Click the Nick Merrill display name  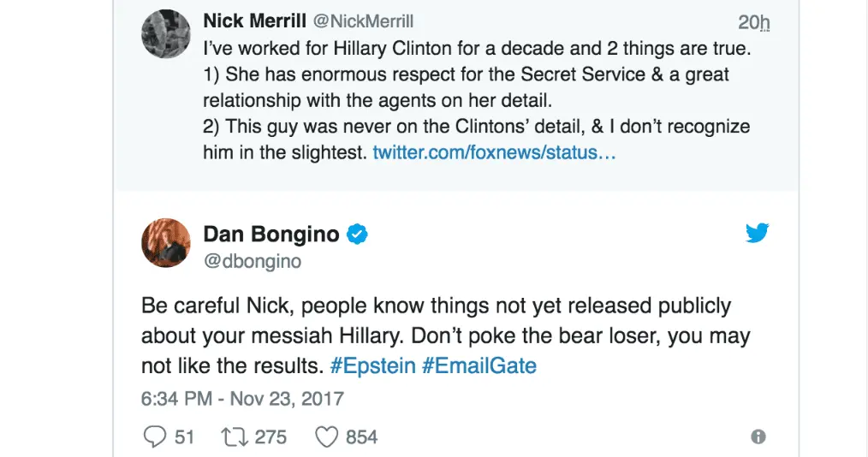coord(259,20)
